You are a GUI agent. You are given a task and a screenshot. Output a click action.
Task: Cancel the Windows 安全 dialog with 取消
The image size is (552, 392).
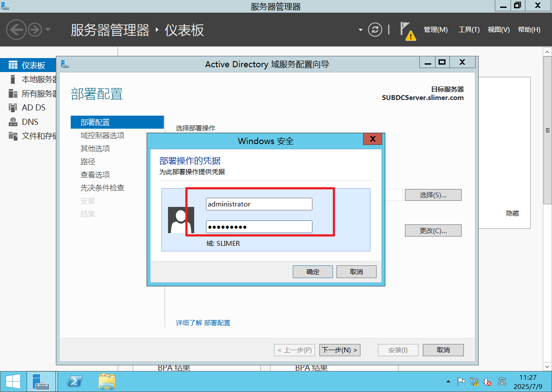click(357, 272)
